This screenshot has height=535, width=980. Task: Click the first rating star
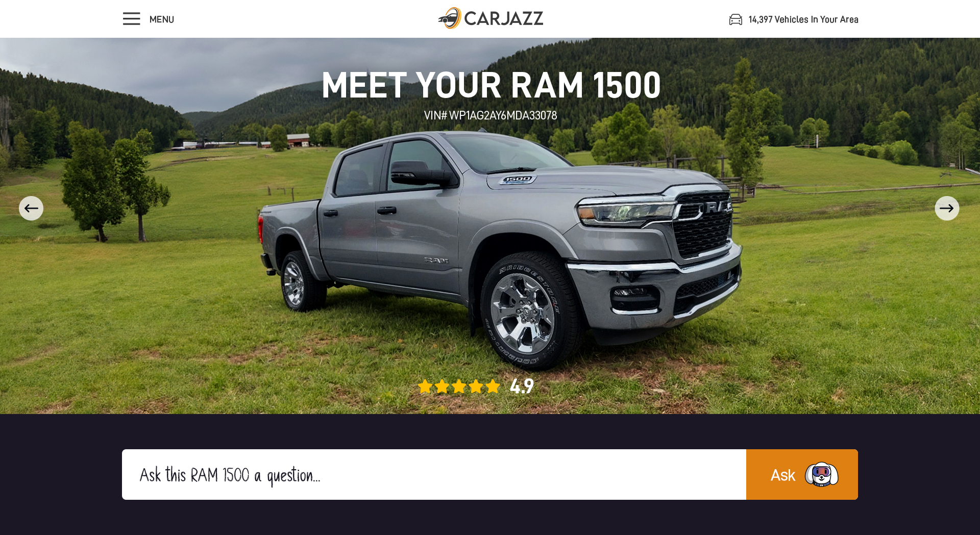[425, 386]
